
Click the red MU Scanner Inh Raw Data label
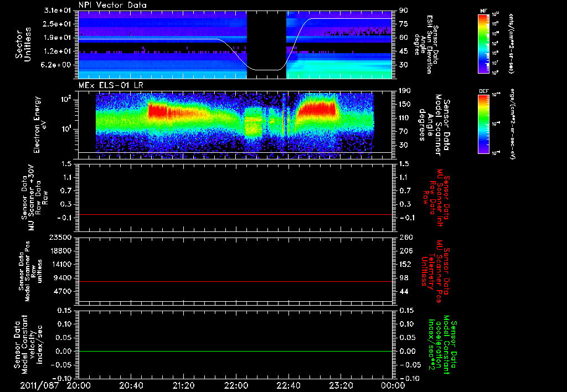[436, 198]
